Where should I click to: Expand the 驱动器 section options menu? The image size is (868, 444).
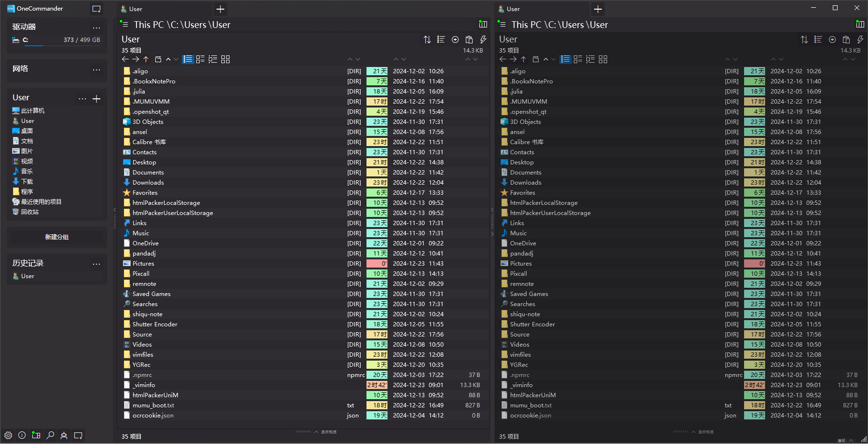click(96, 27)
